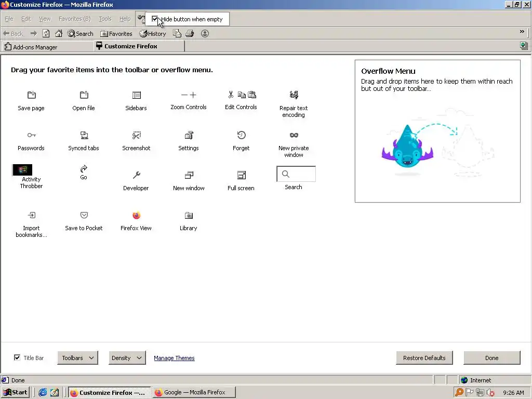Click Repair text encoding icon
The height and width of the screenshot is (399, 532).
tap(294, 95)
